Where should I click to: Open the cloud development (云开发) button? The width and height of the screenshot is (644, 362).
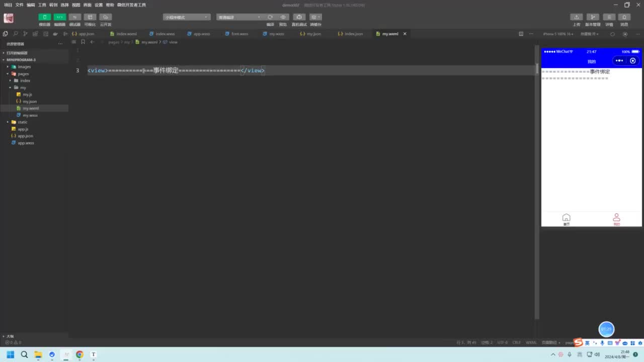click(x=106, y=17)
